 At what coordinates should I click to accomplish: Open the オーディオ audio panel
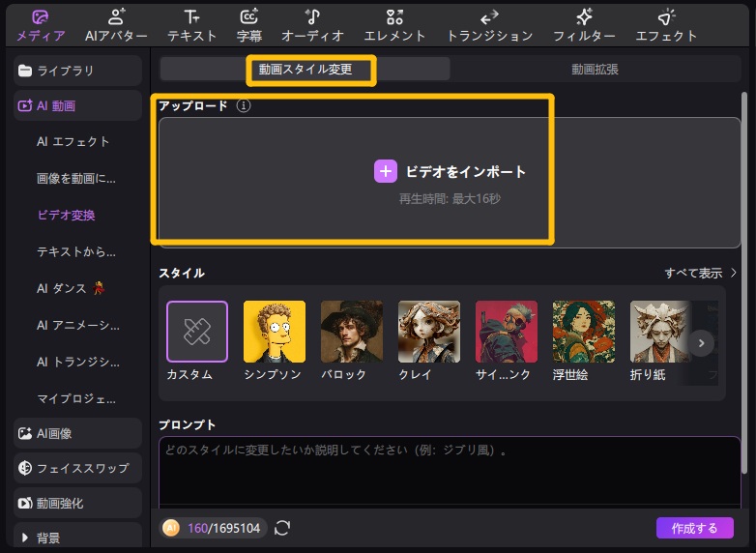coord(312,25)
